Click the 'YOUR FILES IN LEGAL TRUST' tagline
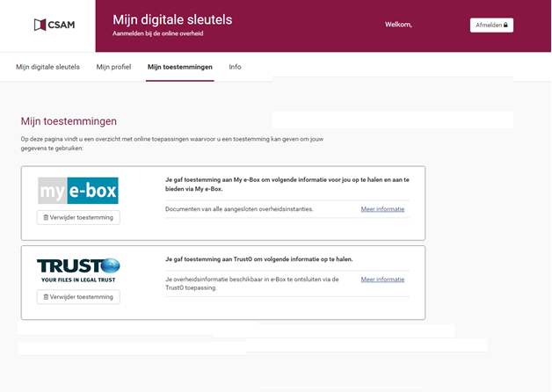552x392 pixels. click(x=78, y=280)
